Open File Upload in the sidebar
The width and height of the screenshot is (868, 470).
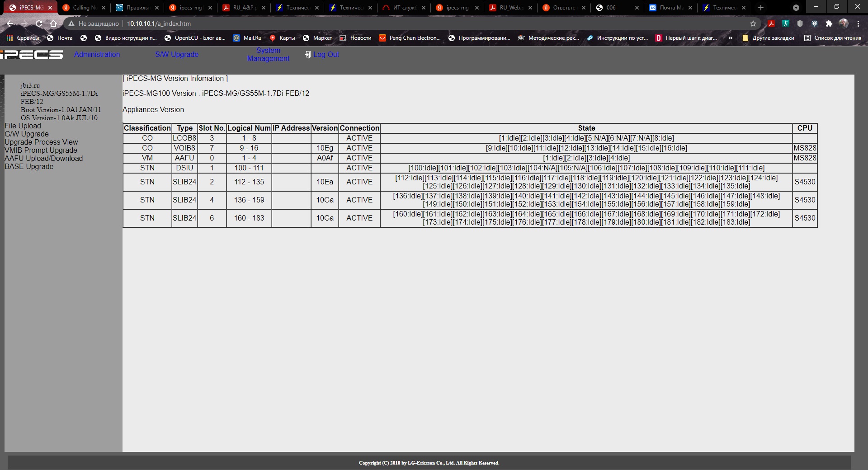tap(23, 126)
